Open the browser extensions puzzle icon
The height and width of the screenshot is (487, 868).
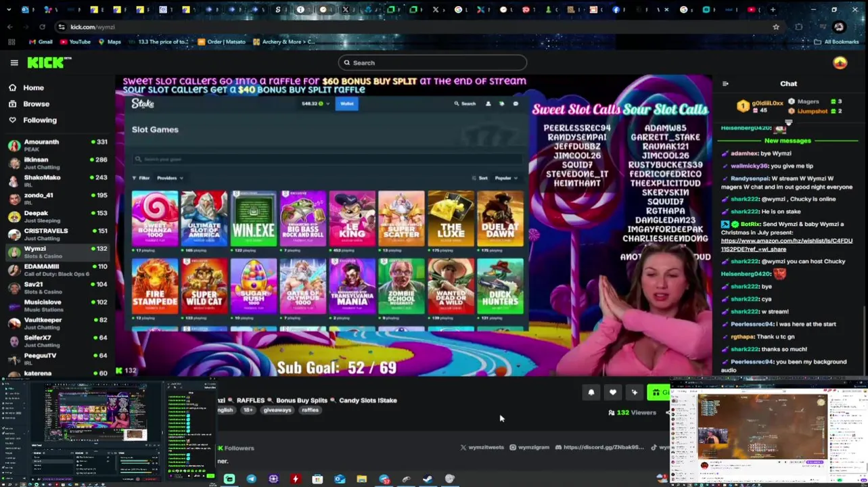[x=799, y=27]
